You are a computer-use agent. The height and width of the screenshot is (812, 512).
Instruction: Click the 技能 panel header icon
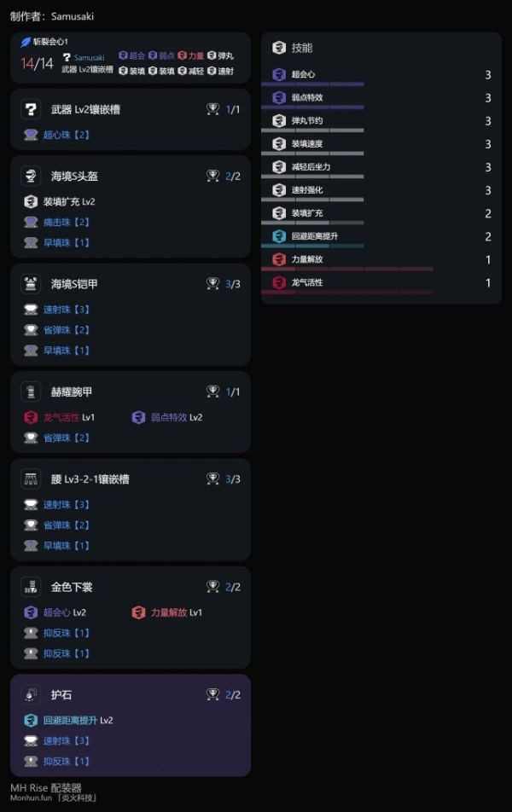[x=278, y=48]
